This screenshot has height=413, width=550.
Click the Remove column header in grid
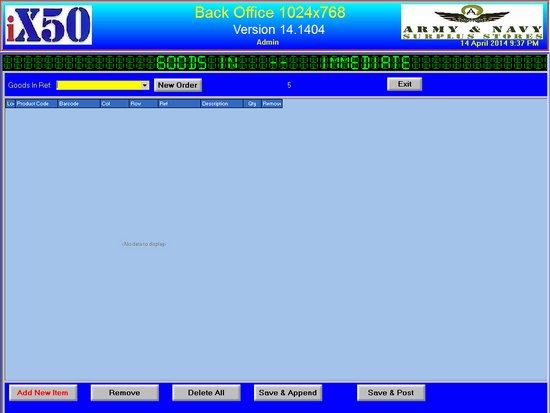tap(272, 104)
